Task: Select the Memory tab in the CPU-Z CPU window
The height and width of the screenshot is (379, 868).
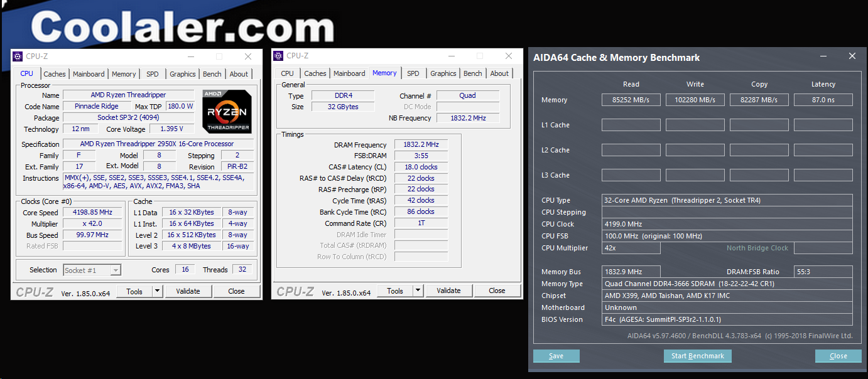Action: pyautogui.click(x=124, y=74)
